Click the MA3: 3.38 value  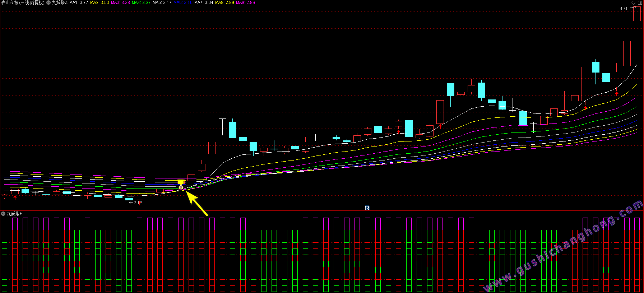click(x=120, y=3)
